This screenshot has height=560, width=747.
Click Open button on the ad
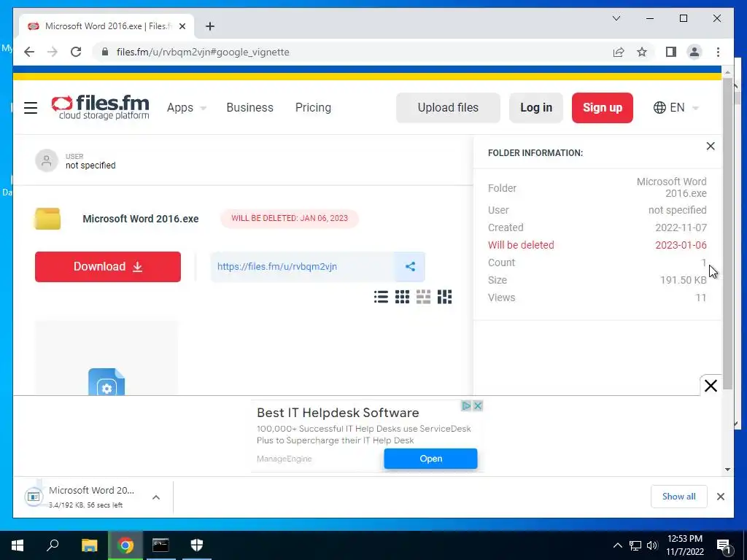pos(430,459)
